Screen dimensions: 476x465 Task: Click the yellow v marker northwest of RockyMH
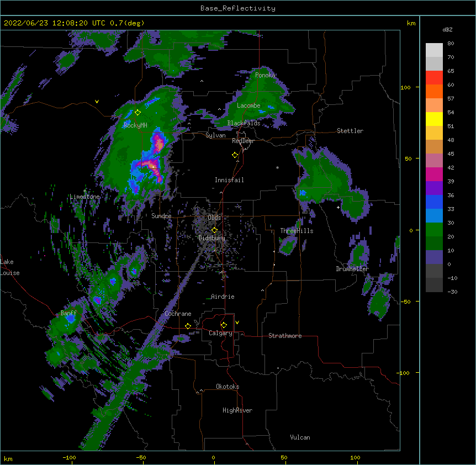(97, 102)
